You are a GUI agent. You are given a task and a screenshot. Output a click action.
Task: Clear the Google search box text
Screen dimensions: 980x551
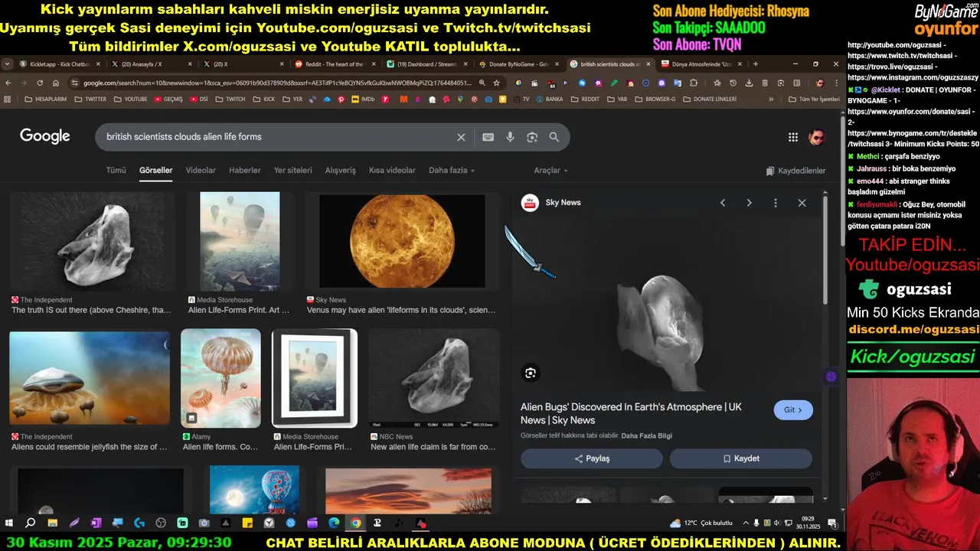click(461, 137)
